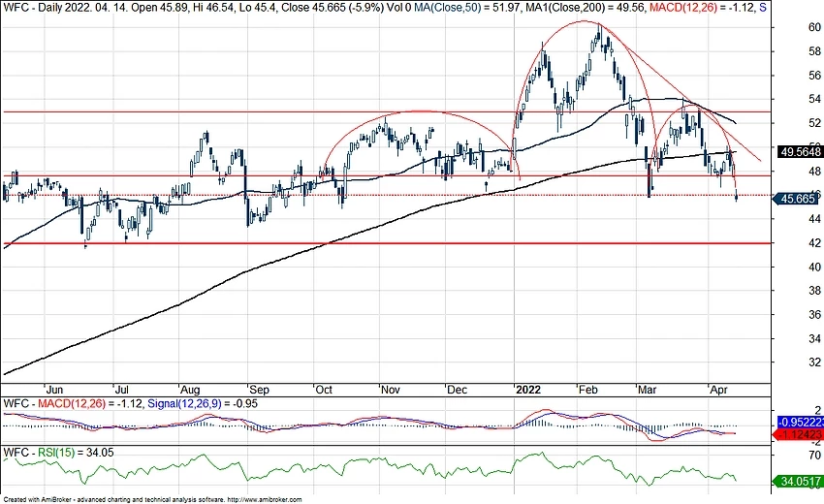The height and width of the screenshot is (504, 824).
Task: Click the 45.665 last price tag
Action: click(x=797, y=199)
